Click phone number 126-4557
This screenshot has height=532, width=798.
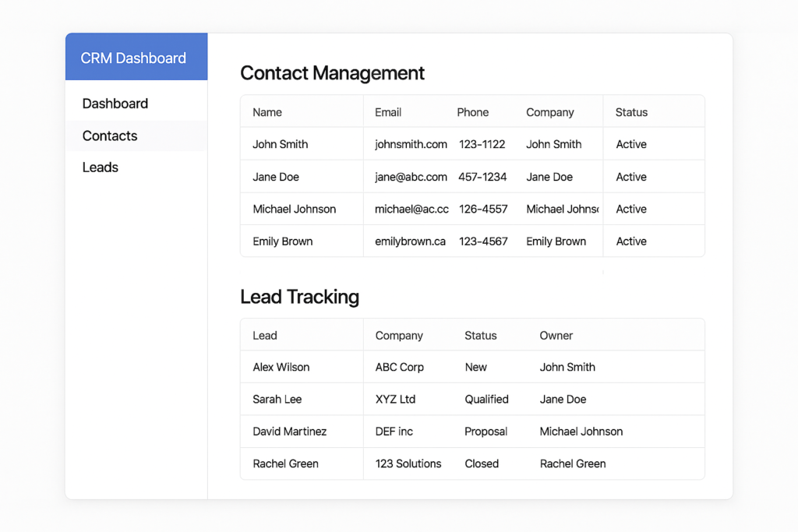tap(483, 209)
